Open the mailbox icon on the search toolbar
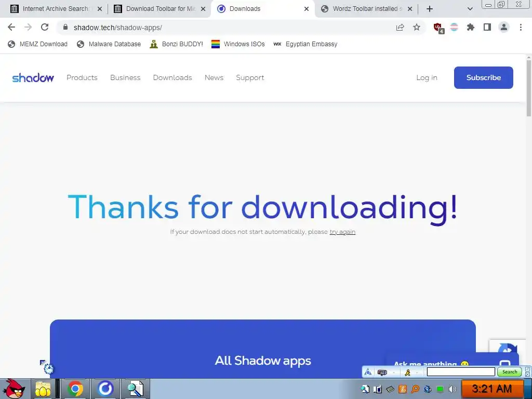532x399 pixels. 382,373
